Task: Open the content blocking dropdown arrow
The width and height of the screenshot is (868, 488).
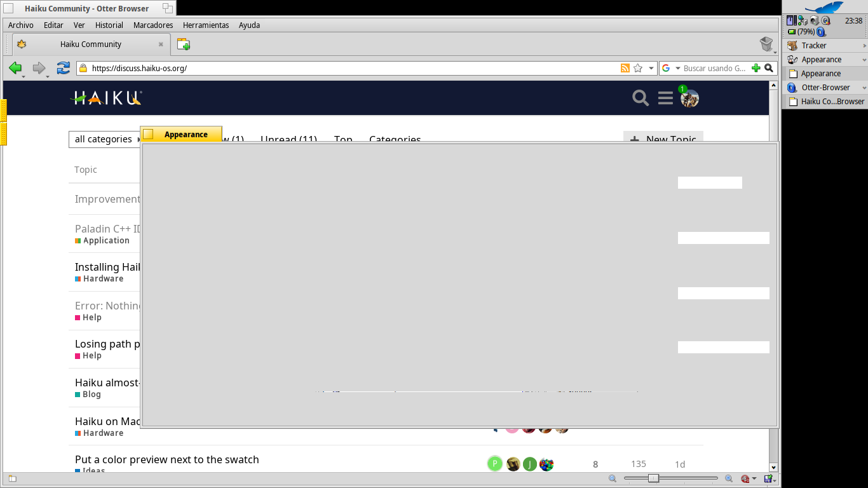Action: click(x=754, y=478)
